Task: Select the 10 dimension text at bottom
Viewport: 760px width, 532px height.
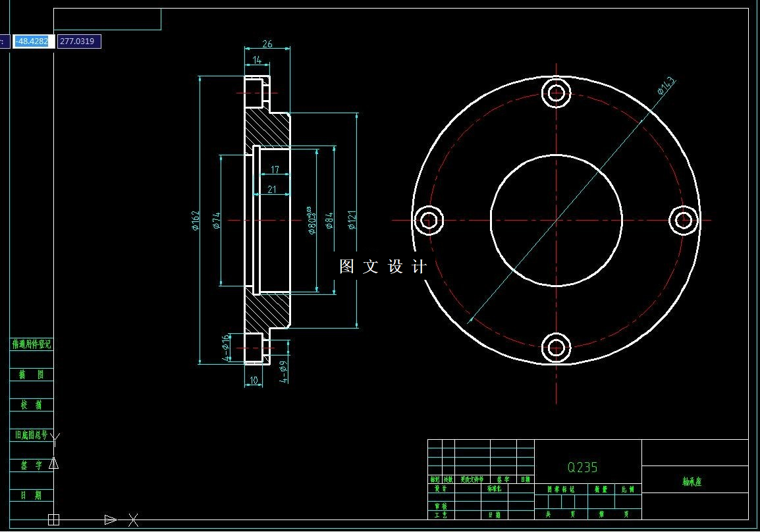Action: [254, 381]
